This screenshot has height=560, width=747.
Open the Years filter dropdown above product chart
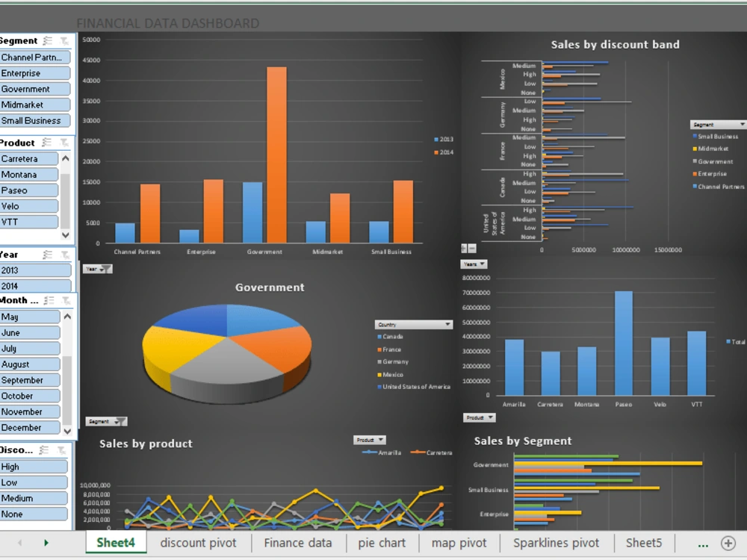pyautogui.click(x=474, y=264)
